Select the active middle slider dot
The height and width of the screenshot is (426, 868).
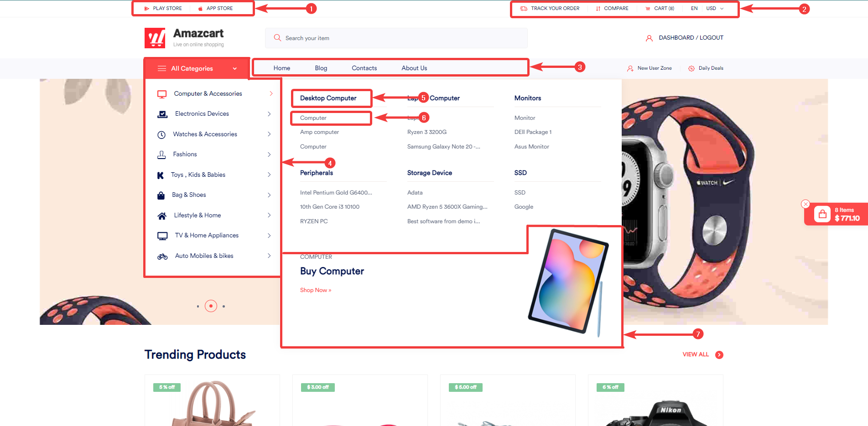tap(211, 306)
